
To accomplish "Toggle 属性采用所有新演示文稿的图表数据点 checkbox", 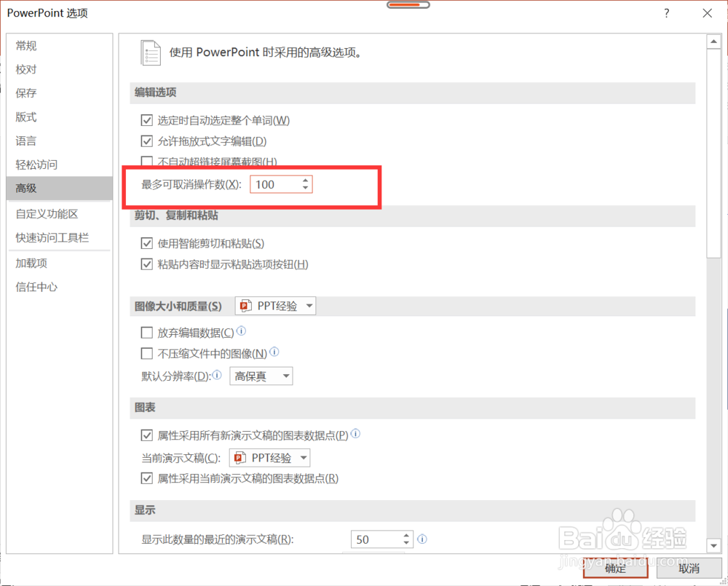I will pyautogui.click(x=147, y=435).
